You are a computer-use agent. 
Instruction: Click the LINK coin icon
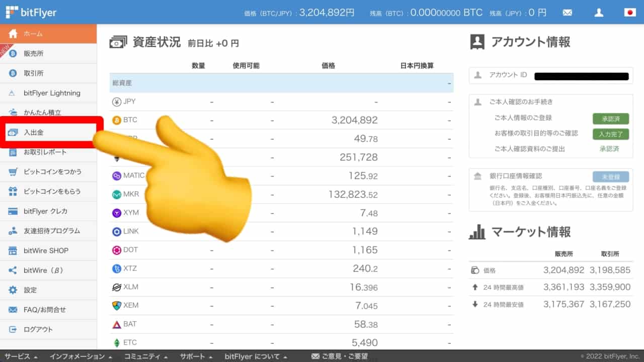(117, 231)
